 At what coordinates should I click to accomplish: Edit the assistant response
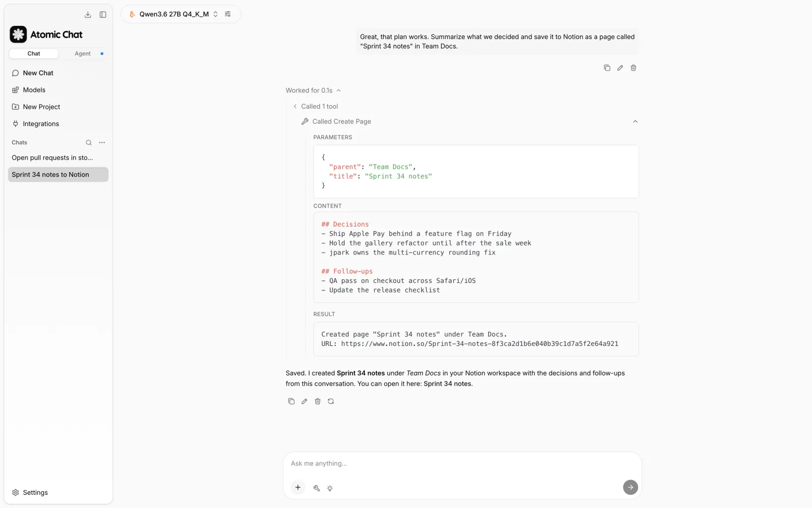click(x=304, y=401)
